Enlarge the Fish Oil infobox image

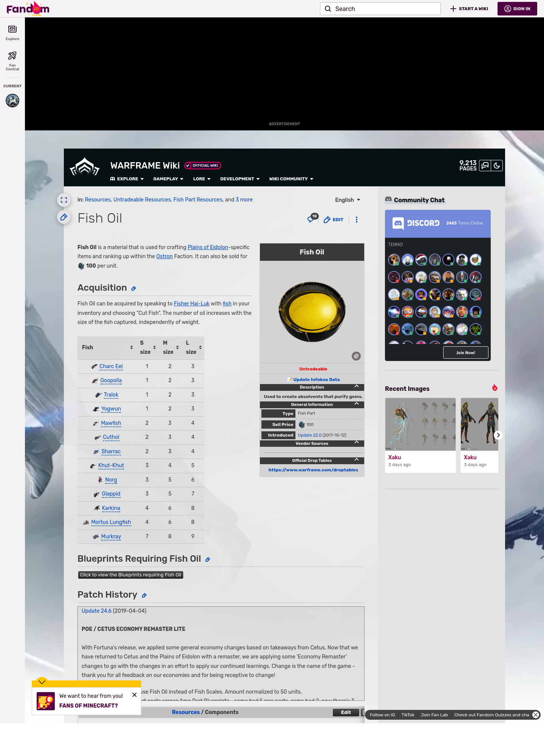pyautogui.click(x=356, y=356)
